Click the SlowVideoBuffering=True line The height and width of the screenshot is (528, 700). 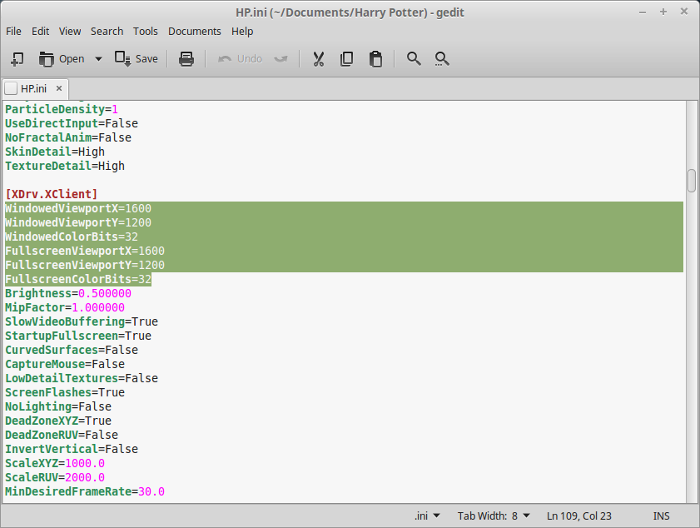coord(82,322)
